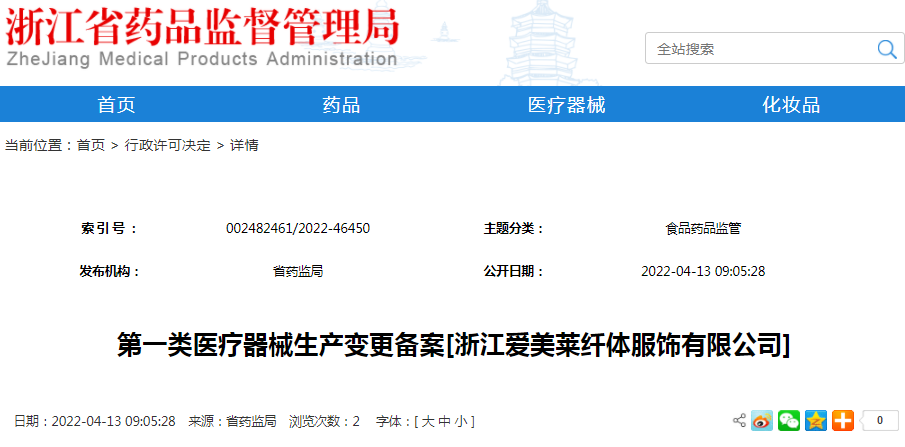The image size is (905, 447).
Task: Click the 发布机构 label
Action: (x=110, y=271)
